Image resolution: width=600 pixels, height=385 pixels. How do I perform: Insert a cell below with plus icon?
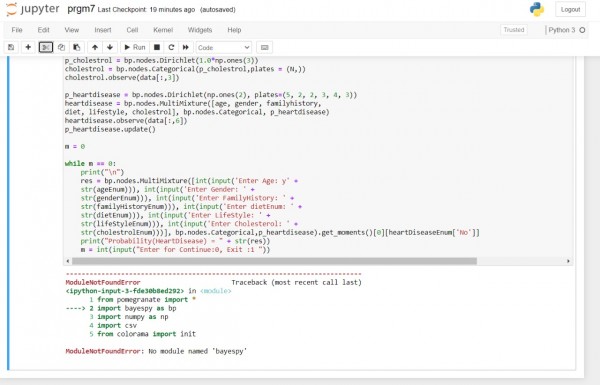[28, 47]
